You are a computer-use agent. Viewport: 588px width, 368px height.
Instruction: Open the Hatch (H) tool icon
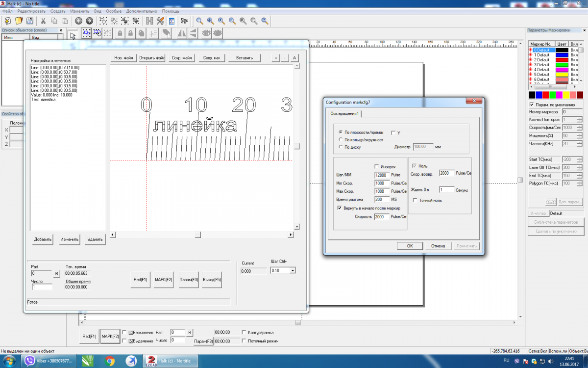[x=149, y=21]
